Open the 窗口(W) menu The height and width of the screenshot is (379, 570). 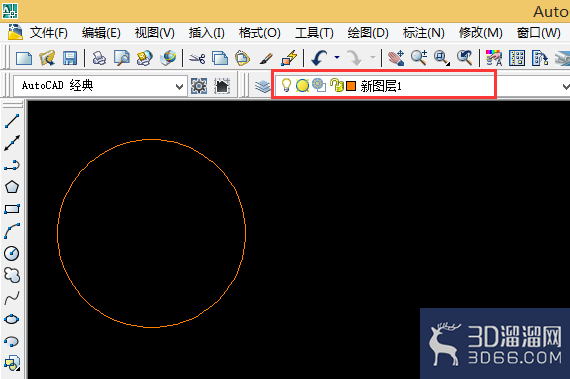click(539, 33)
